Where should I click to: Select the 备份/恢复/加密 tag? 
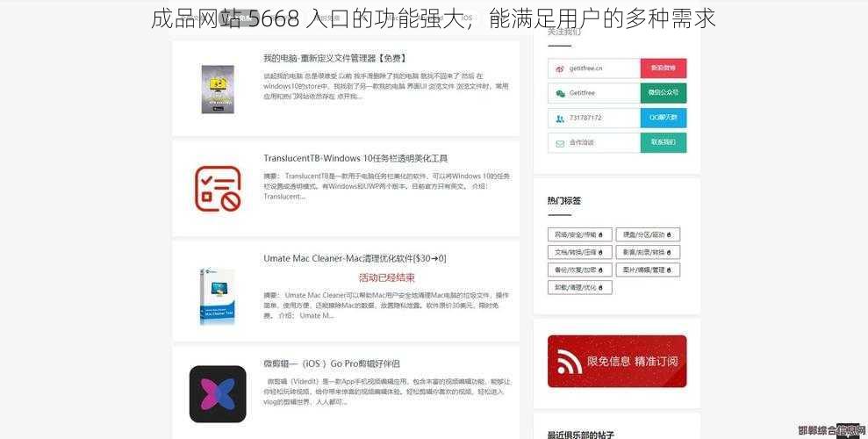(x=579, y=270)
